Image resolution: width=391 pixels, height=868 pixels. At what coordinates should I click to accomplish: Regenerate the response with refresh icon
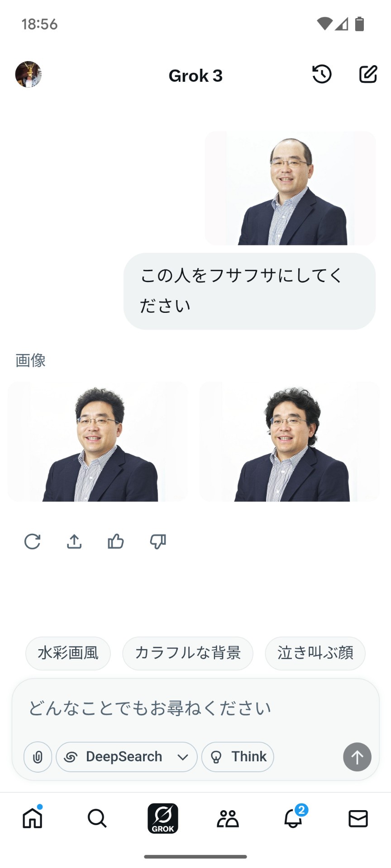32,541
